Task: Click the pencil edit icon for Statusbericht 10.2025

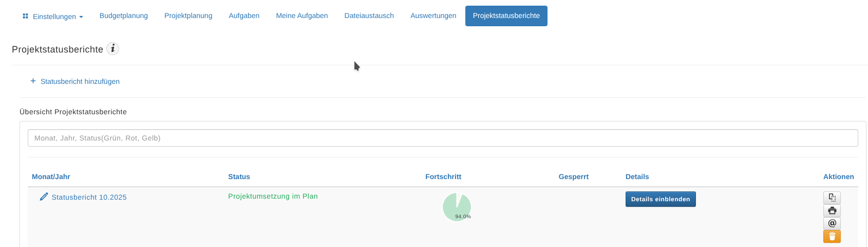Action: pyautogui.click(x=44, y=197)
